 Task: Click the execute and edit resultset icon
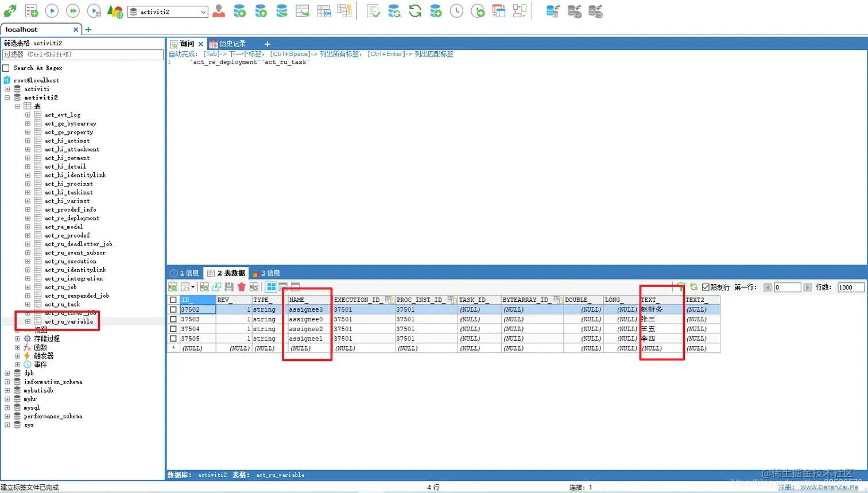(x=94, y=11)
